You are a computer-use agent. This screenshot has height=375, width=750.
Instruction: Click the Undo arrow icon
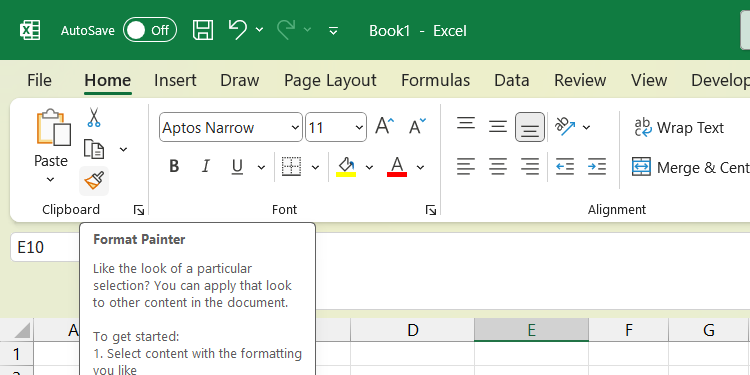pos(237,30)
